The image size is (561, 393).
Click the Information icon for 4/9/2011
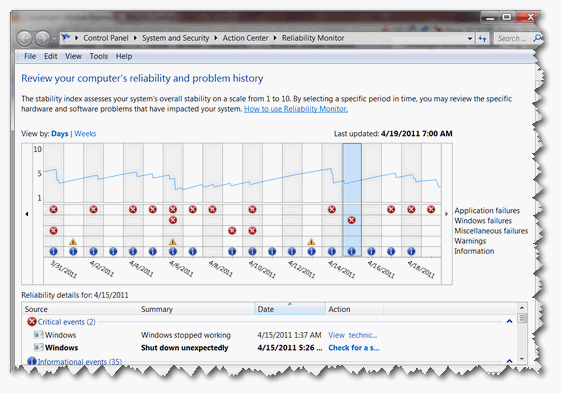(x=232, y=251)
